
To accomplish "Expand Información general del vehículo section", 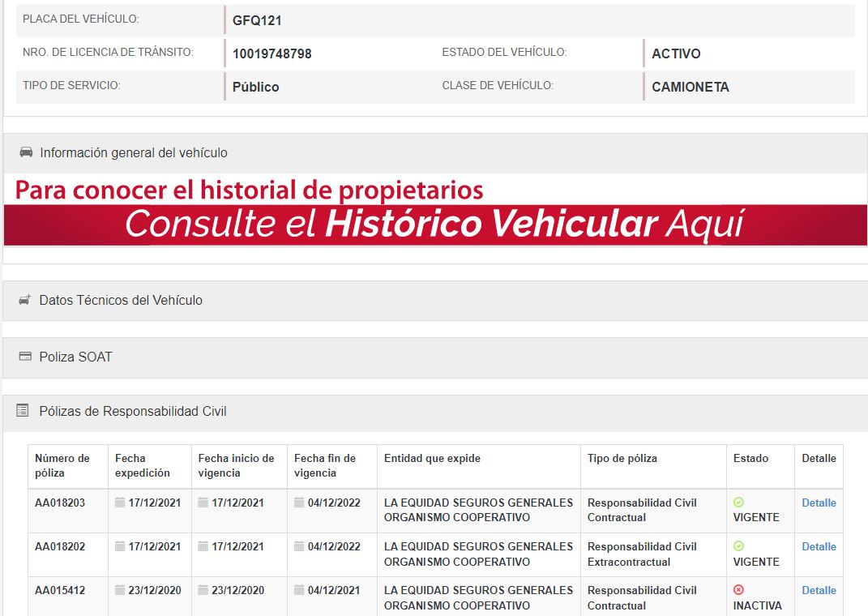I will tap(134, 152).
